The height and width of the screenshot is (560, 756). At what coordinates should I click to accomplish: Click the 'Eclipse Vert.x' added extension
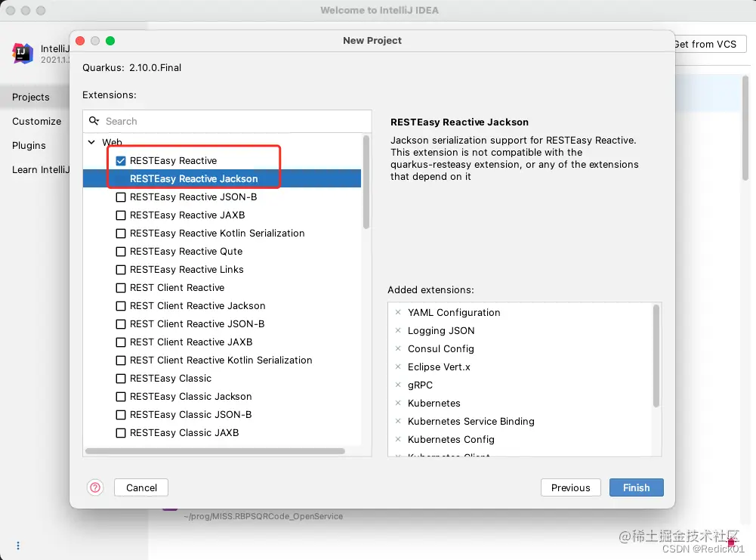click(439, 367)
